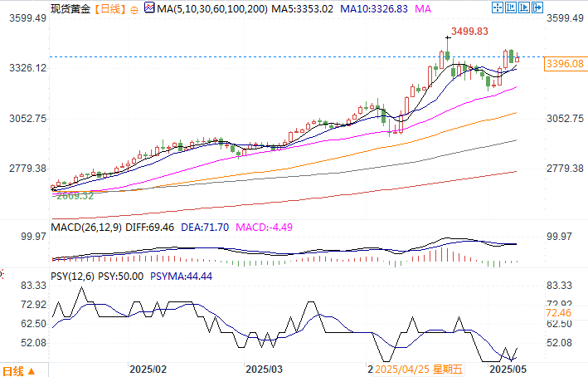Click the crosshair cursor icon

click(498, 7)
